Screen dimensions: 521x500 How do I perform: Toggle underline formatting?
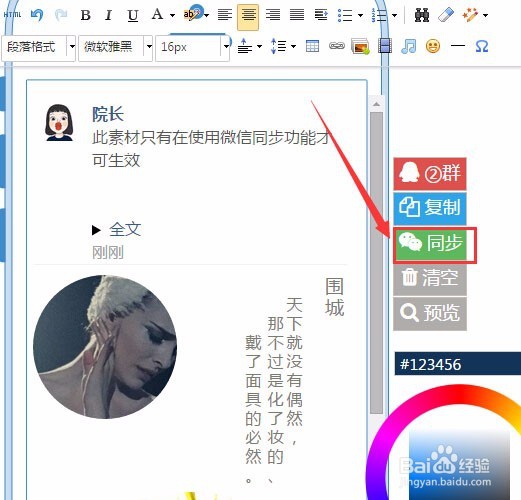click(x=133, y=15)
